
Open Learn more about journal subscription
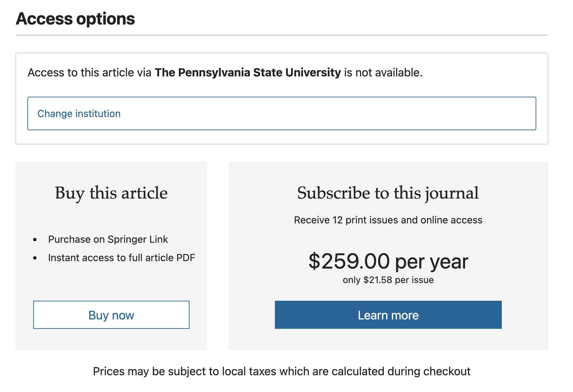388,315
